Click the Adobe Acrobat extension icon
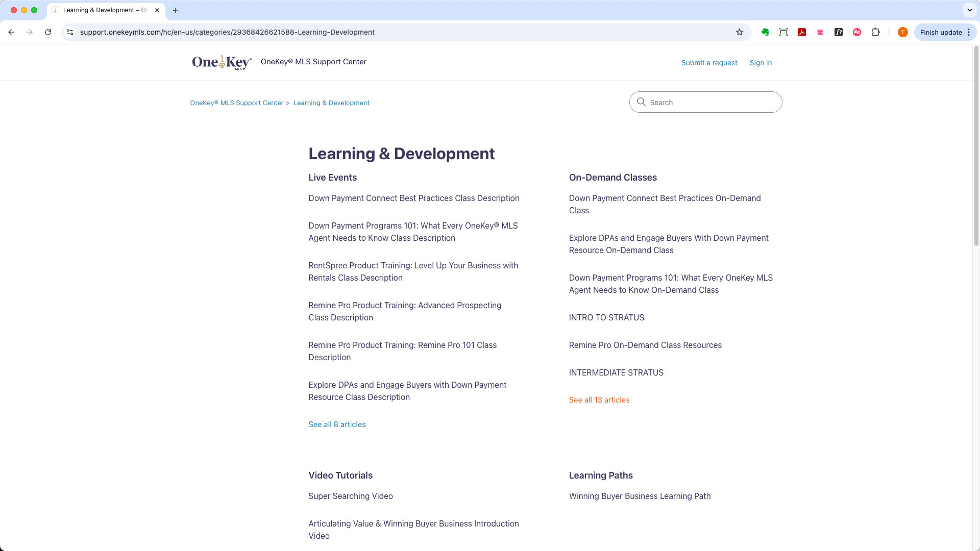Viewport: 980px width, 551px height. coord(802,32)
